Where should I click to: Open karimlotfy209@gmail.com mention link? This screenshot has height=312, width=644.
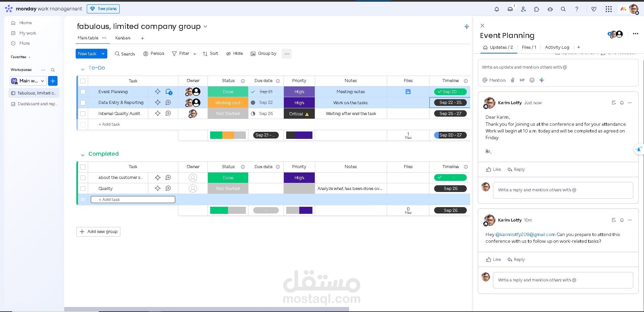click(x=525, y=235)
